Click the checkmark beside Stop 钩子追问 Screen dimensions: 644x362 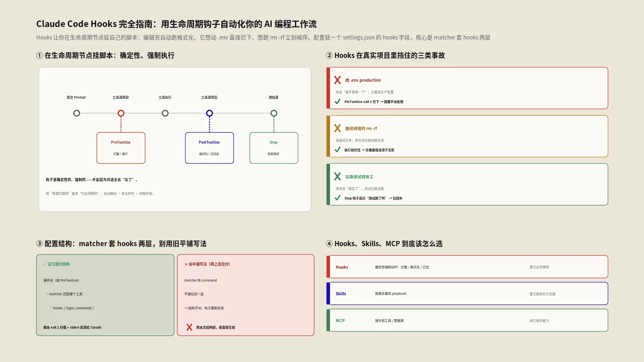click(x=337, y=198)
